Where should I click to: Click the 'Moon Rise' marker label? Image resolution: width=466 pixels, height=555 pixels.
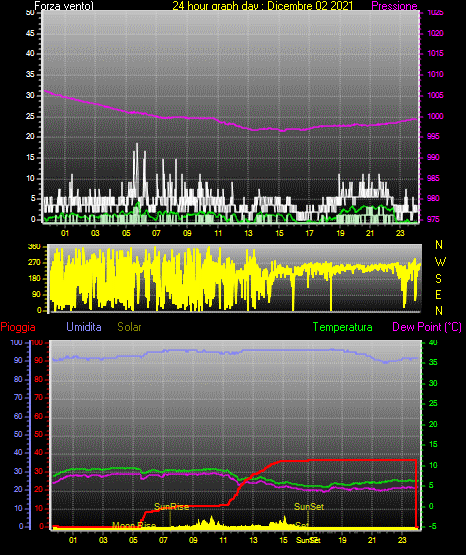coord(134,525)
